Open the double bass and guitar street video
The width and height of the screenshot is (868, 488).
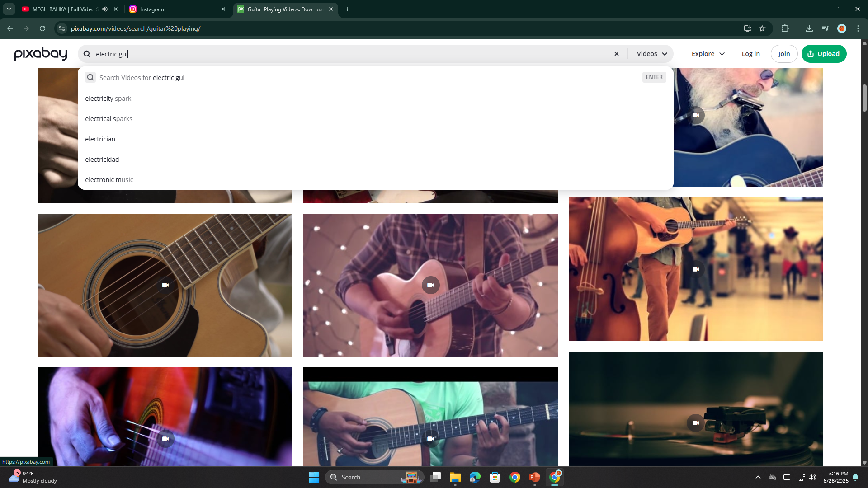696,269
